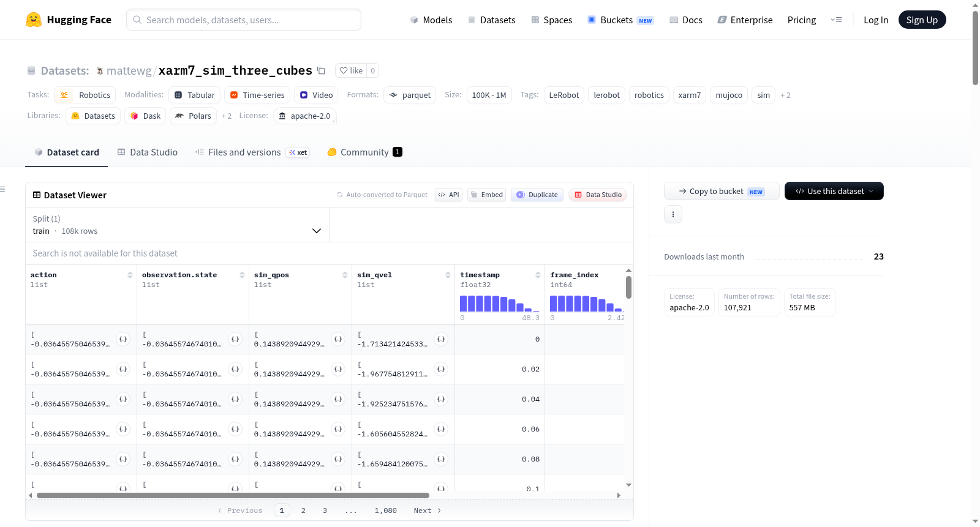Expand the action cell in the 0.04 row
The width and height of the screenshot is (980, 527).
point(123,399)
